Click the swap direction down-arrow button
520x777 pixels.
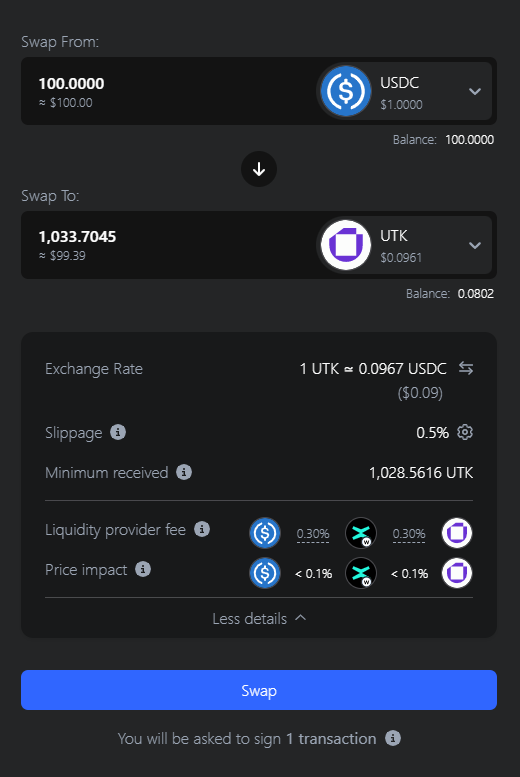pos(259,169)
